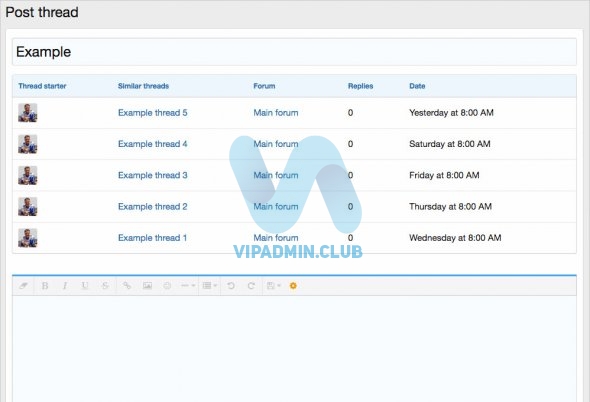Image resolution: width=590 pixels, height=402 pixels.
Task: Click inside the message editor body
Action: coord(294,348)
